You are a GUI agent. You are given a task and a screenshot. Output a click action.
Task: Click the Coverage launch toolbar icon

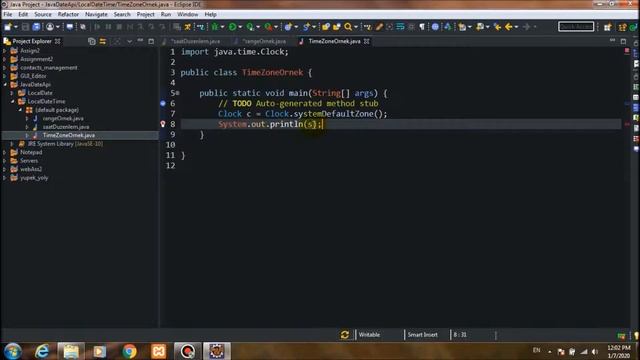point(250,27)
